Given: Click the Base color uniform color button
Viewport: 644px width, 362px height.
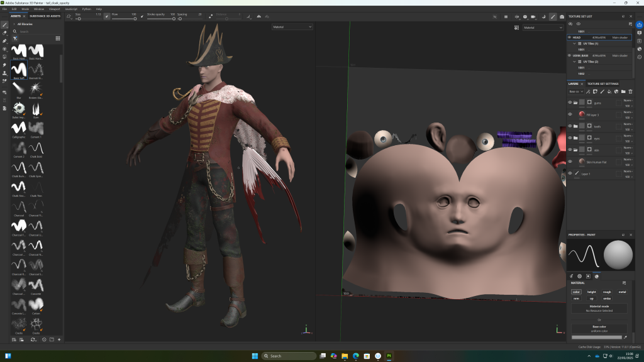Looking at the screenshot, I should point(599,329).
